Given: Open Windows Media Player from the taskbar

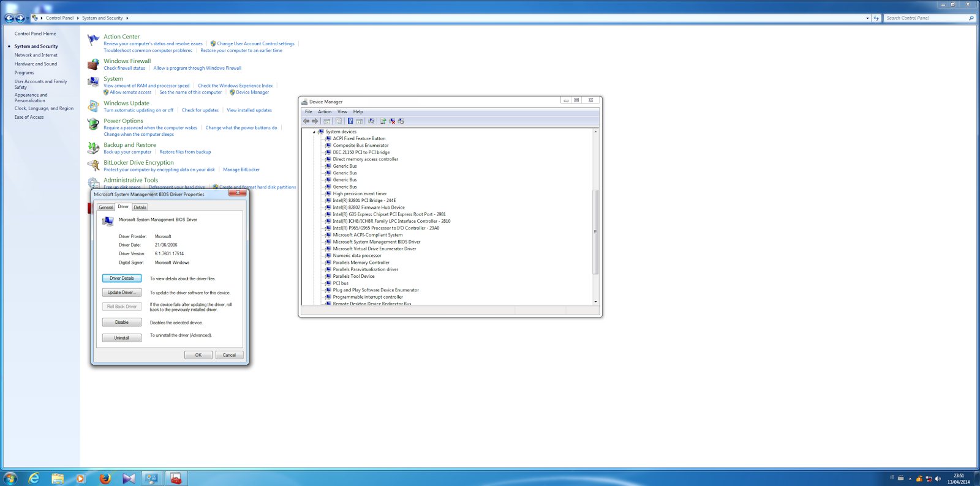Looking at the screenshot, I should [x=81, y=479].
